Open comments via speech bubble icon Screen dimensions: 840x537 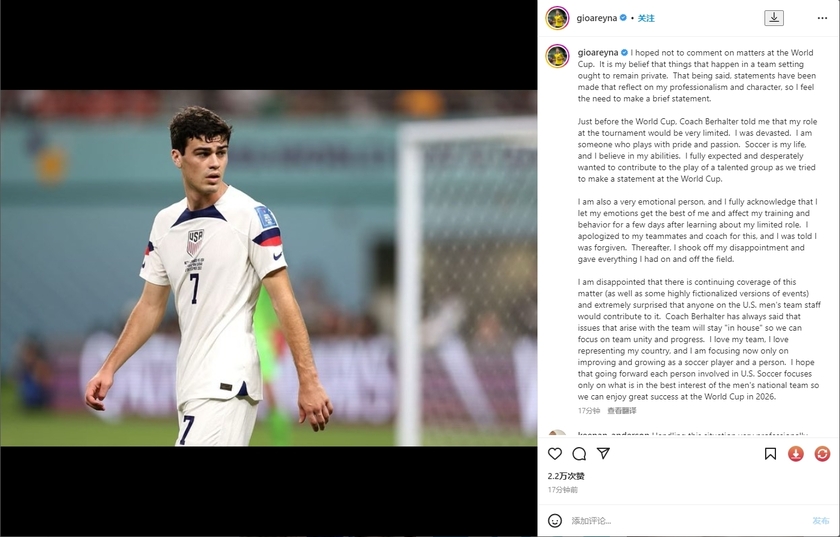click(579, 454)
